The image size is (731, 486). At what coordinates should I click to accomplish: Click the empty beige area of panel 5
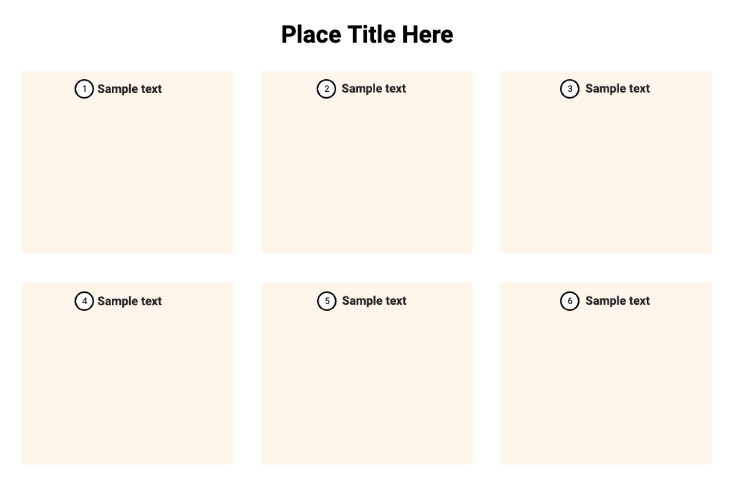(x=366, y=387)
